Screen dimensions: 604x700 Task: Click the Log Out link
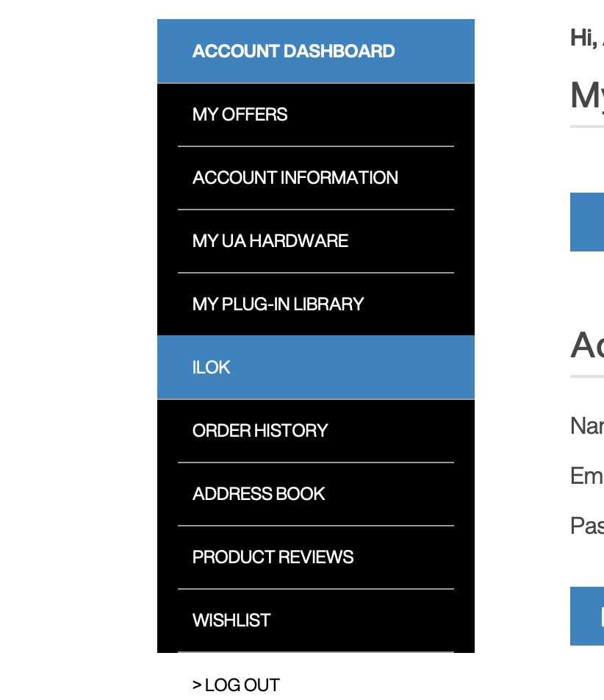point(236,685)
